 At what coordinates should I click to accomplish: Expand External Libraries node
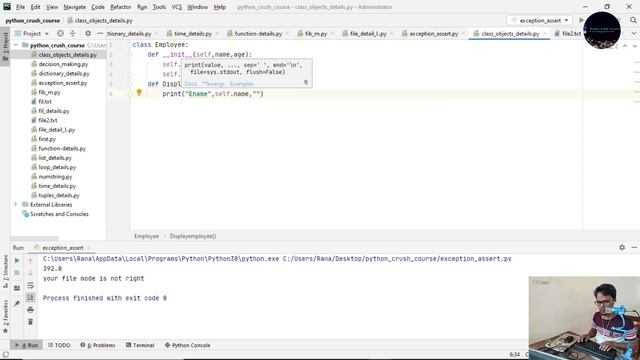(x=16, y=204)
